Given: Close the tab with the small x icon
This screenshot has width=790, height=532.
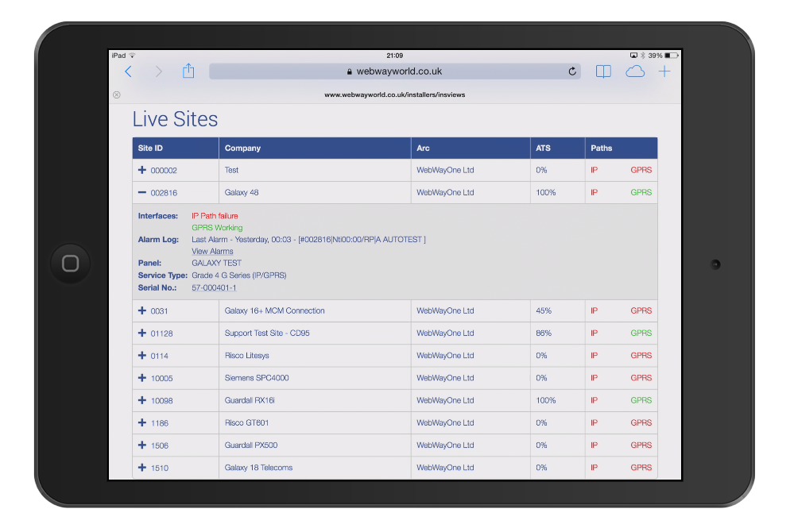Looking at the screenshot, I should click(117, 94).
